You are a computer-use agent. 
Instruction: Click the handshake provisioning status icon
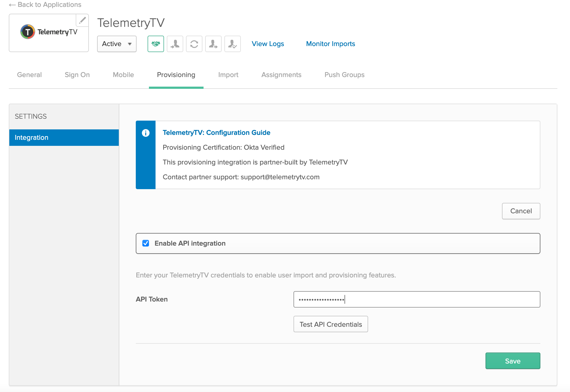click(x=156, y=44)
